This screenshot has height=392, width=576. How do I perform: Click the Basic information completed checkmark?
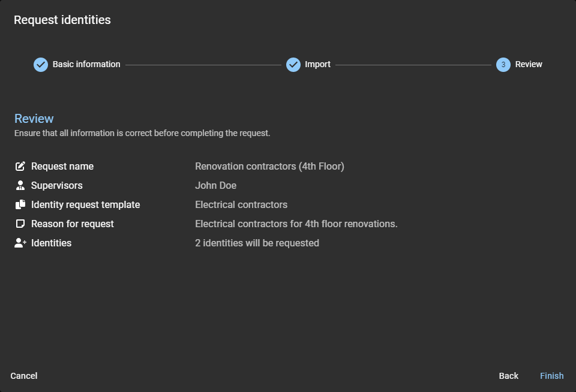click(x=40, y=64)
